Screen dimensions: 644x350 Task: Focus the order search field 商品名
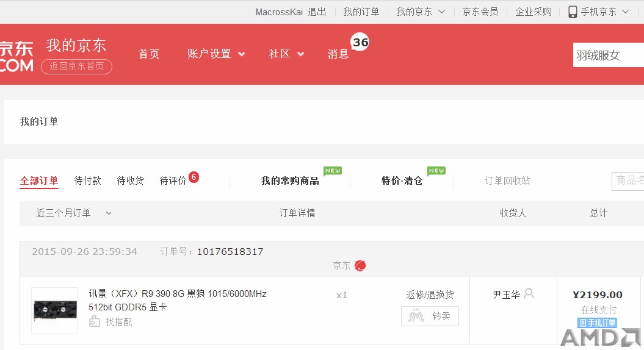(x=628, y=181)
